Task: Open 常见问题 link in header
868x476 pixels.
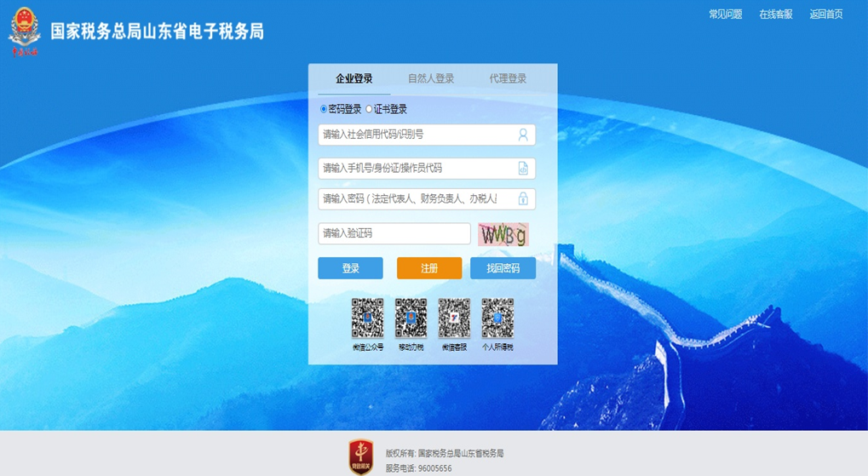Action: click(x=726, y=14)
